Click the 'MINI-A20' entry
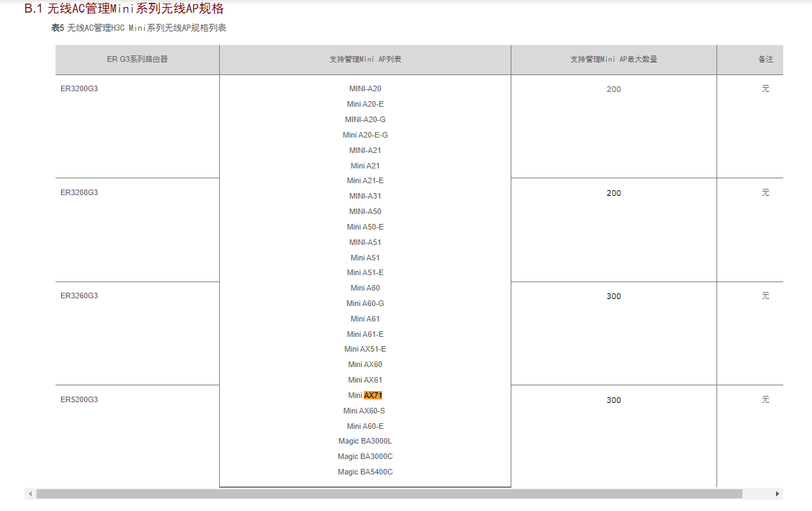Viewport: 812px width, 511px height. (365, 88)
